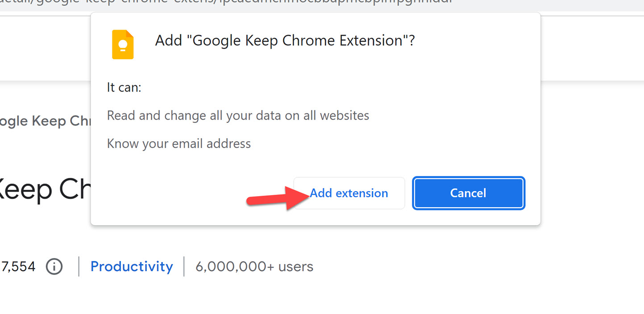Click the large "Keep Ch" page heading
The height and width of the screenshot is (314, 644).
[45, 190]
